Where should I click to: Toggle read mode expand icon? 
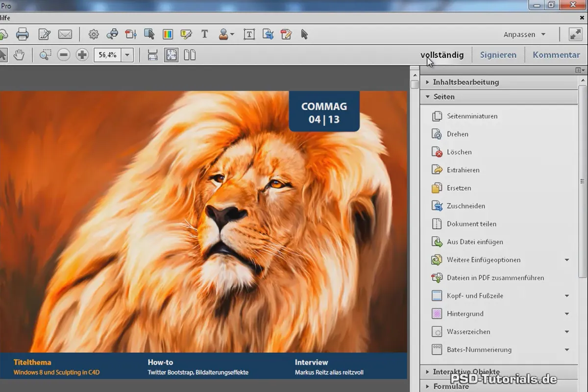click(x=575, y=34)
